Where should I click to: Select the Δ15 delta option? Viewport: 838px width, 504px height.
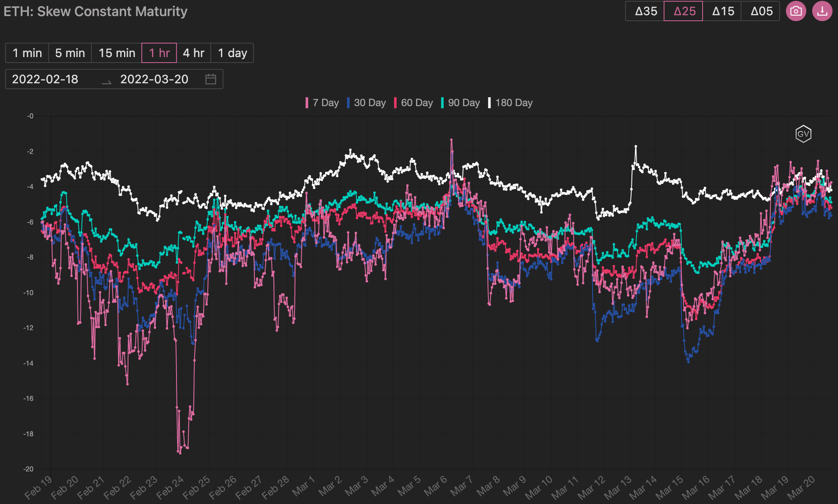(722, 11)
